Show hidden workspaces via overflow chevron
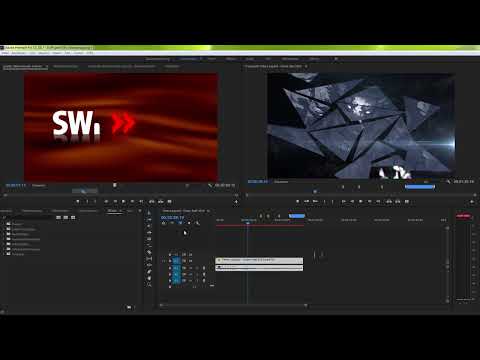Screen dimensions: 480x360 pos(336,59)
